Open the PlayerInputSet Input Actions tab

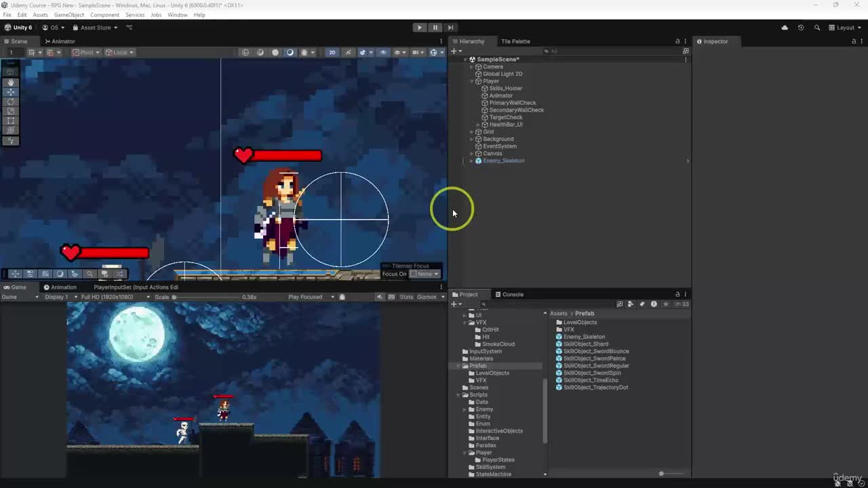click(136, 287)
